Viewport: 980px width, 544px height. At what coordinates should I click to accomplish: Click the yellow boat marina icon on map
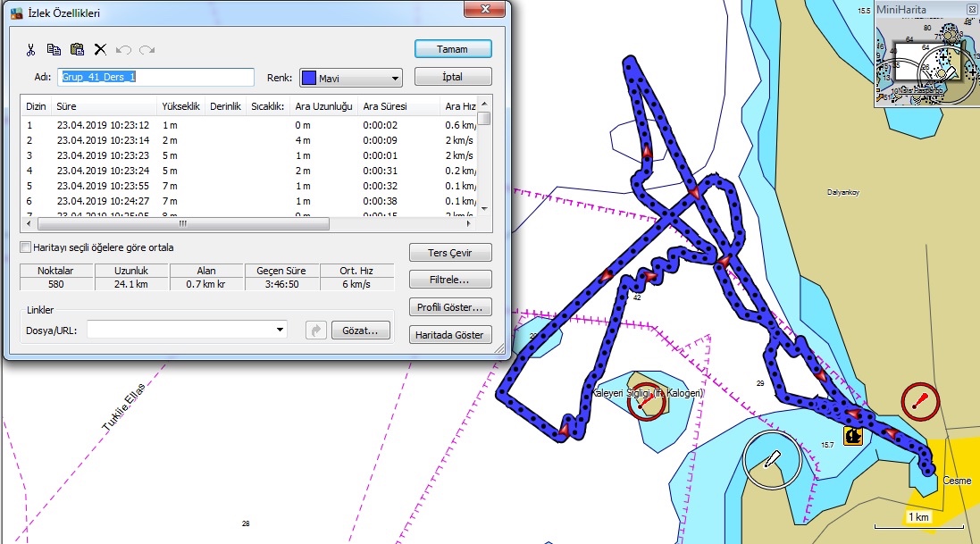[852, 435]
